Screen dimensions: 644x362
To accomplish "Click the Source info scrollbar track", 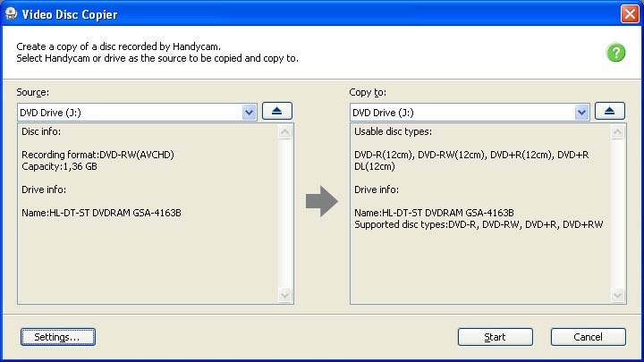I will pos(286,213).
